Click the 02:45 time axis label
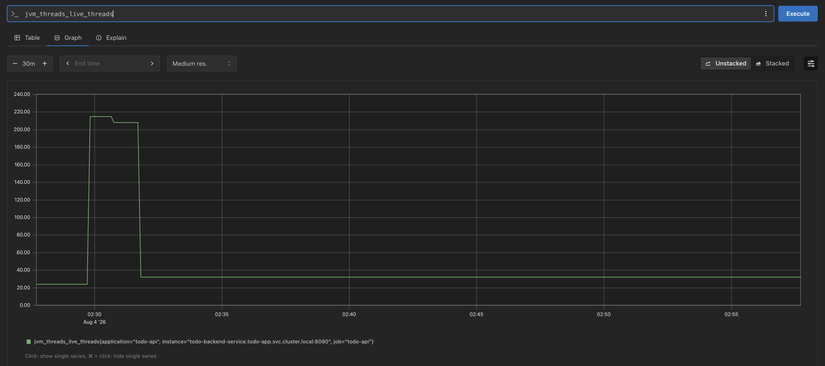 [x=477, y=314]
